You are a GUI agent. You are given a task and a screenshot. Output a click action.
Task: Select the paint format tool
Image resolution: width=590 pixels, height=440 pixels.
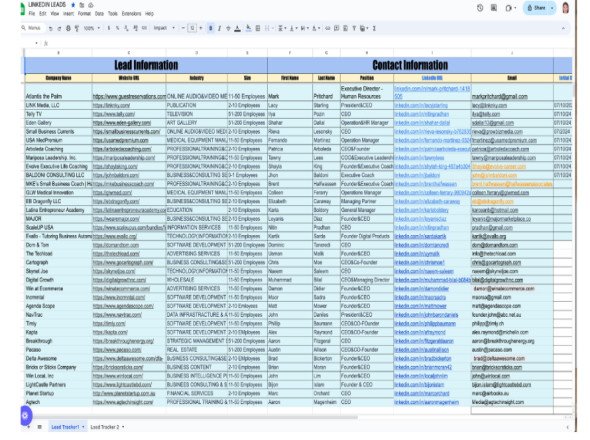77,28
